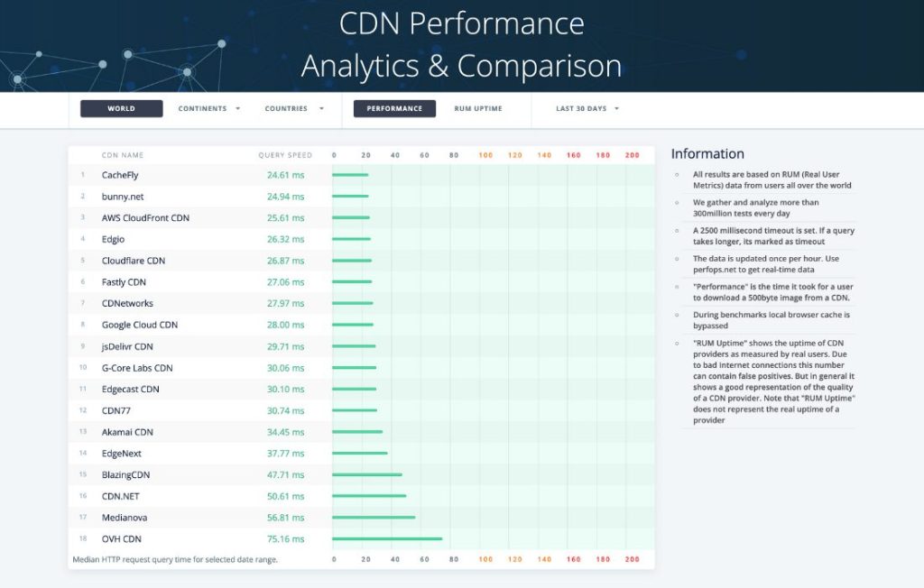Select the G-Core Labs CDN row
The width and height of the screenshot is (924, 588).
[361, 368]
